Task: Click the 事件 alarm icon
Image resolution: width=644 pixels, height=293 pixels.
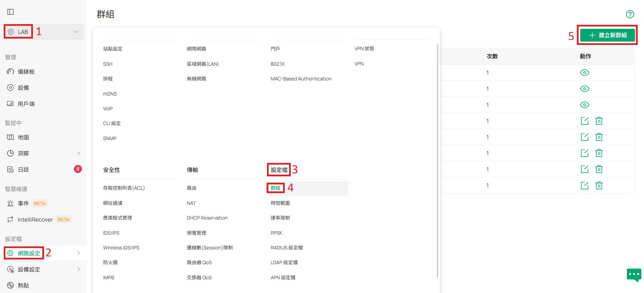Action: click(10, 203)
